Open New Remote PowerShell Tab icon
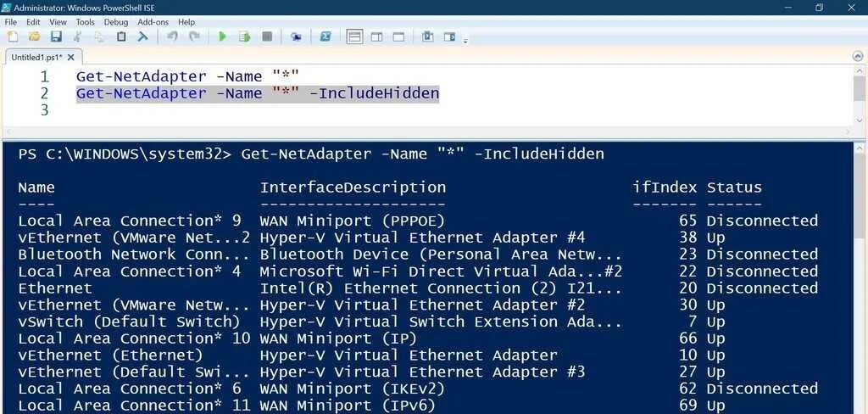 coord(296,37)
